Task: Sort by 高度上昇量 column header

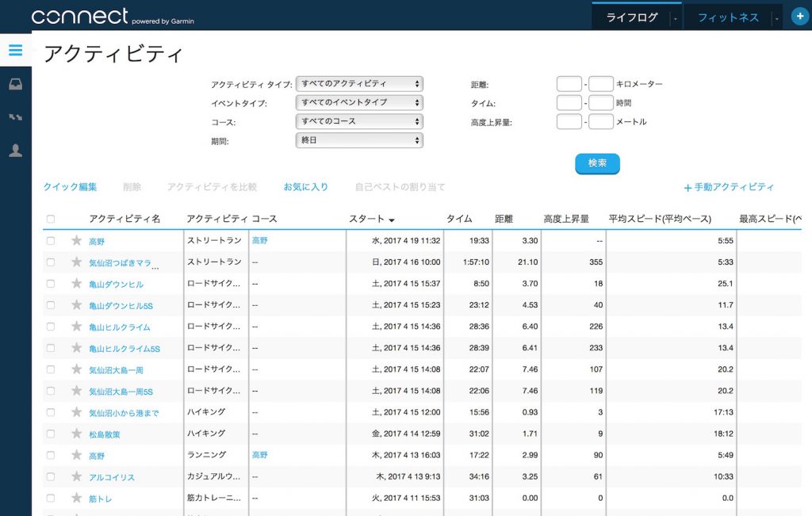Action: click(x=566, y=219)
